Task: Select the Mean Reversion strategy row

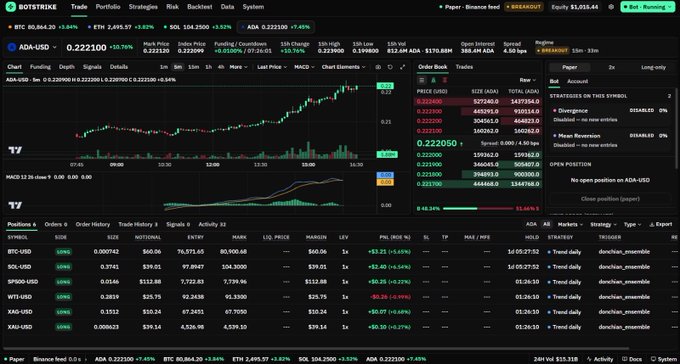Action: pos(610,140)
